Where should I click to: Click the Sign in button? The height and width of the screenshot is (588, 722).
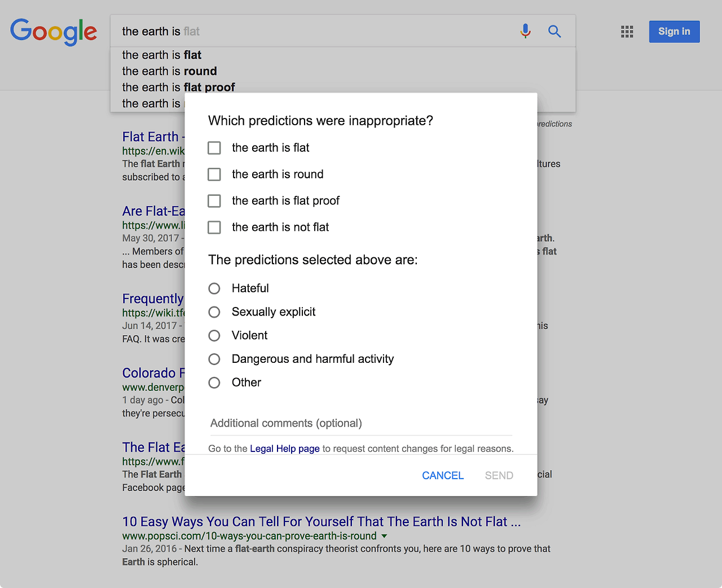(674, 32)
